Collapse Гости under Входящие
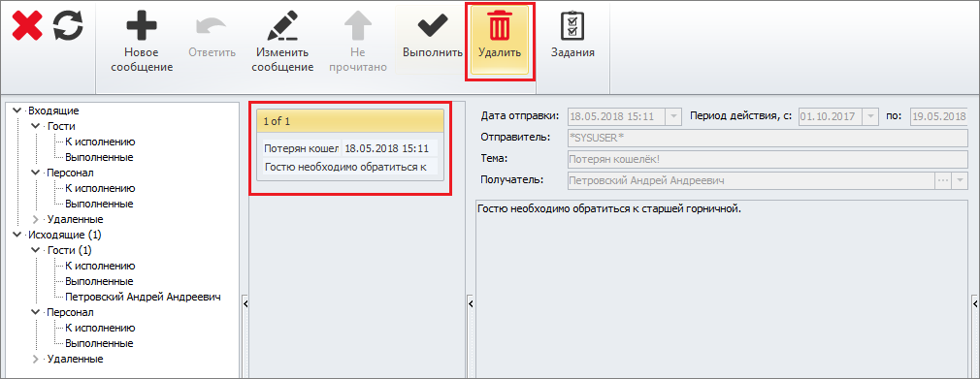 [36, 126]
